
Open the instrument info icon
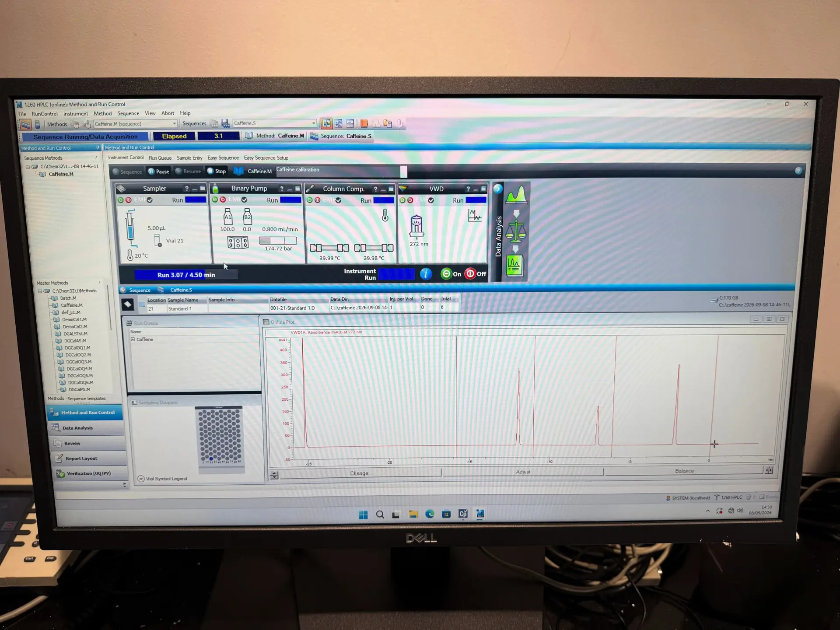[x=426, y=274]
